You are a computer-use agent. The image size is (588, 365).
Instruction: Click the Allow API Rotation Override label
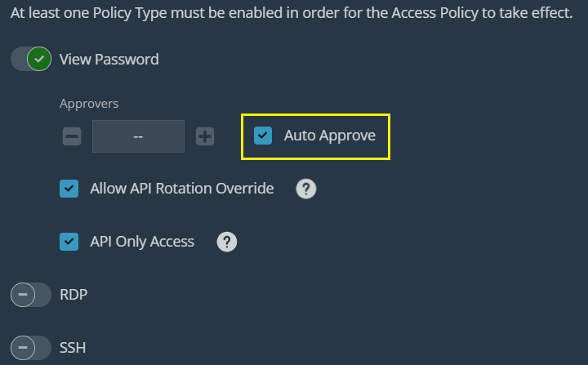pos(181,189)
